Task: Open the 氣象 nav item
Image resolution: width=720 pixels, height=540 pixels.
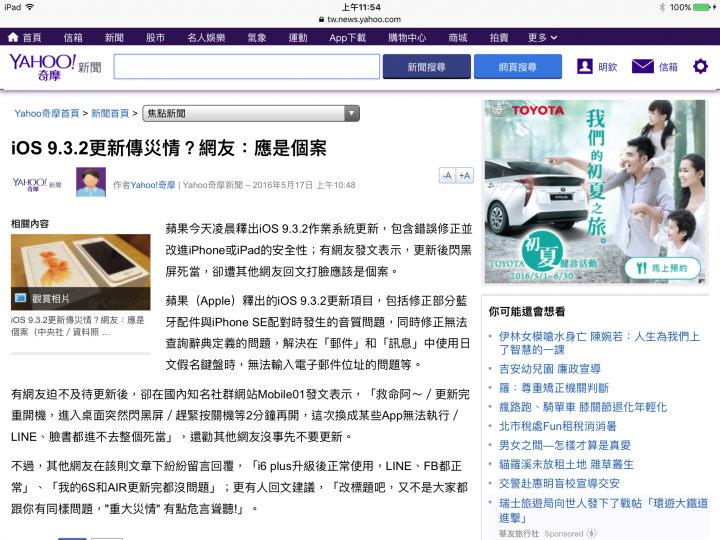Action: [x=257, y=38]
